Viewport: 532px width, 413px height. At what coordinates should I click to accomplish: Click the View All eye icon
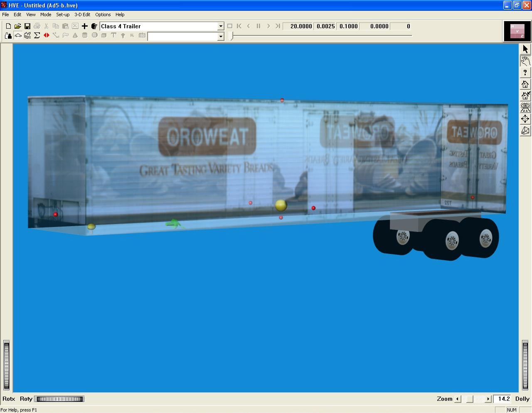[525, 107]
